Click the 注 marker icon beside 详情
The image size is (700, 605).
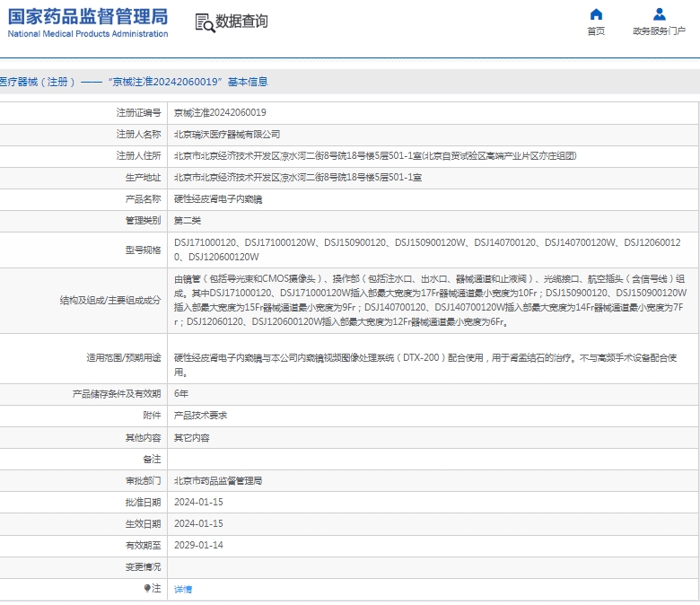point(147,588)
